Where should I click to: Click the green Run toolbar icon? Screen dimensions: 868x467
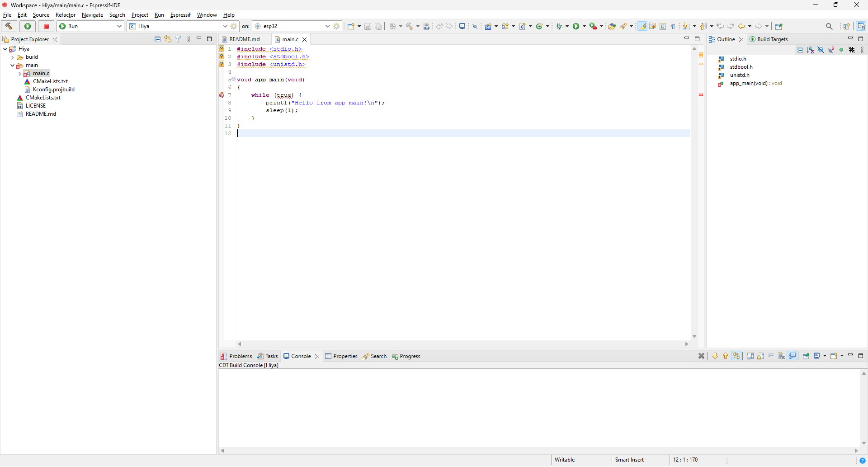coord(576,26)
